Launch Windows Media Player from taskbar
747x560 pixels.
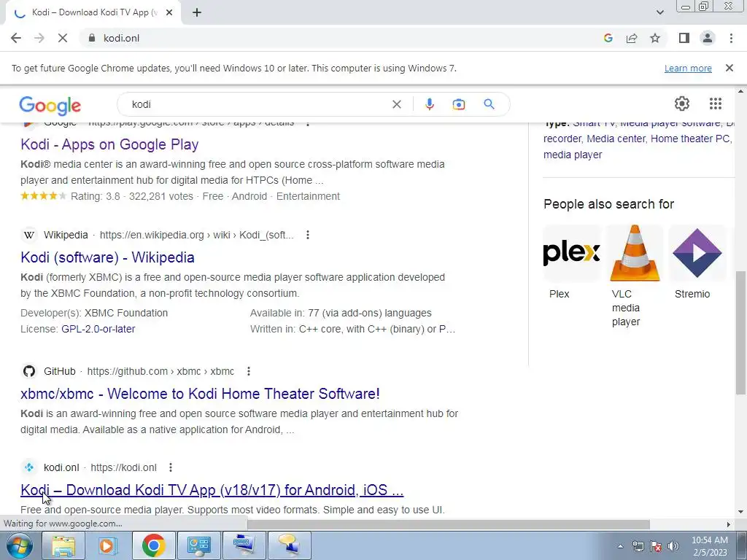tap(108, 545)
